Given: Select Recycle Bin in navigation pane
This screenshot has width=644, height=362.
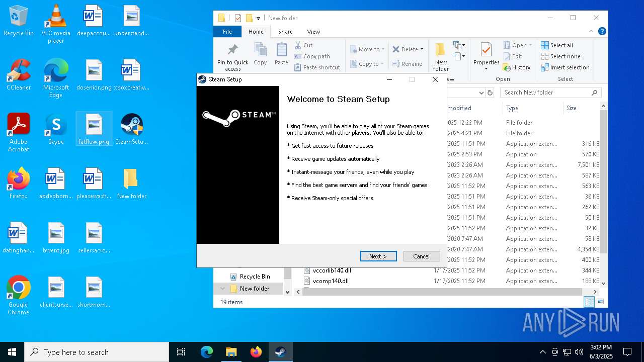Looking at the screenshot, I should point(250,277).
